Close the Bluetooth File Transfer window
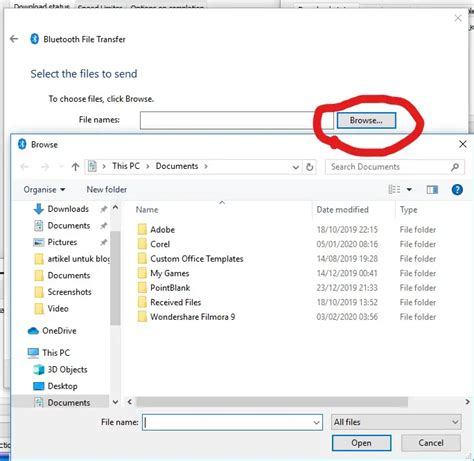 coord(458,18)
